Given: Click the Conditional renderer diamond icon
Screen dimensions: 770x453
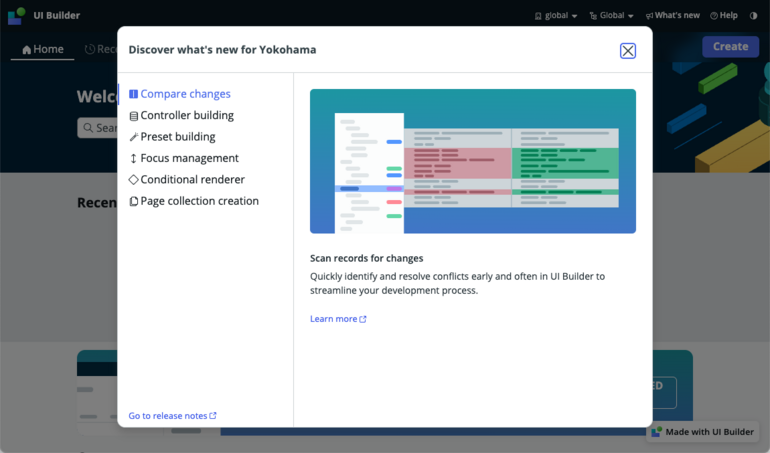Looking at the screenshot, I should click(x=133, y=180).
